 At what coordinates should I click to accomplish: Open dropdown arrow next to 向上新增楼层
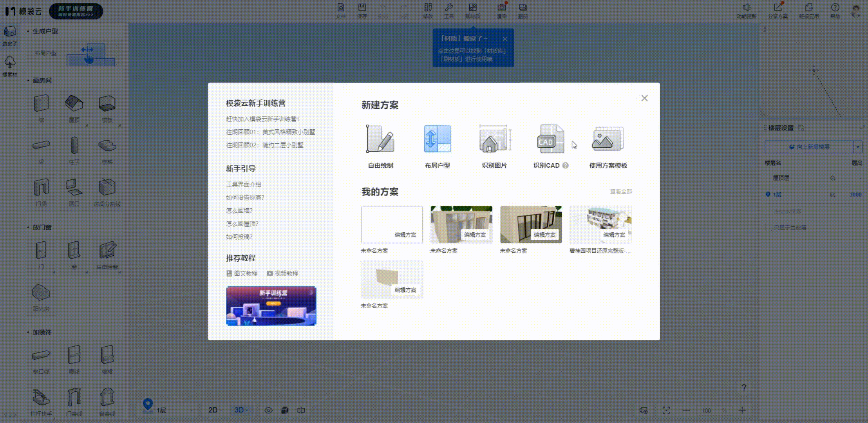(858, 147)
